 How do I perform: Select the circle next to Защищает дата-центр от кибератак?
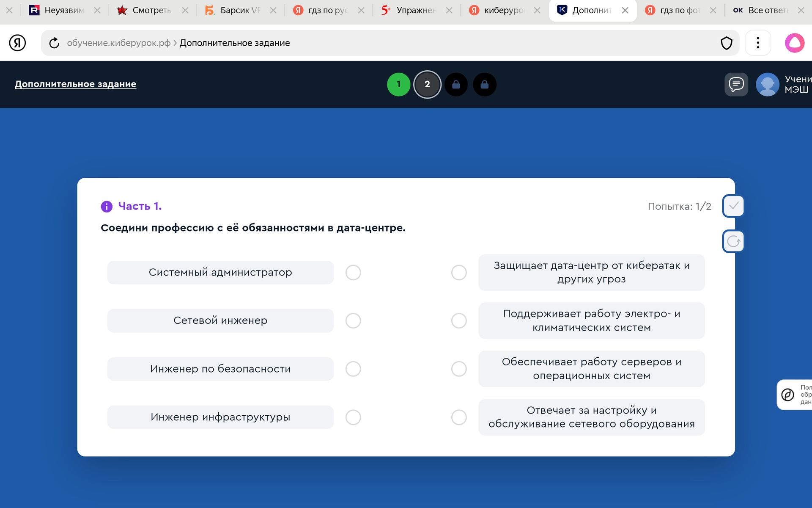[459, 273]
